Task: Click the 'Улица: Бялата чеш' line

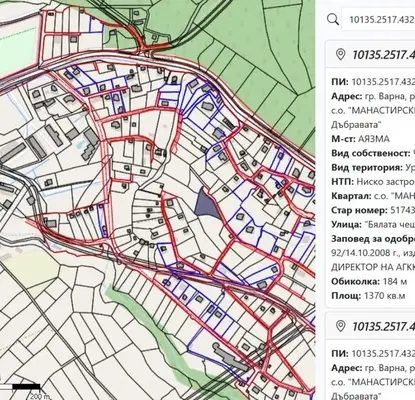Action: (x=373, y=225)
